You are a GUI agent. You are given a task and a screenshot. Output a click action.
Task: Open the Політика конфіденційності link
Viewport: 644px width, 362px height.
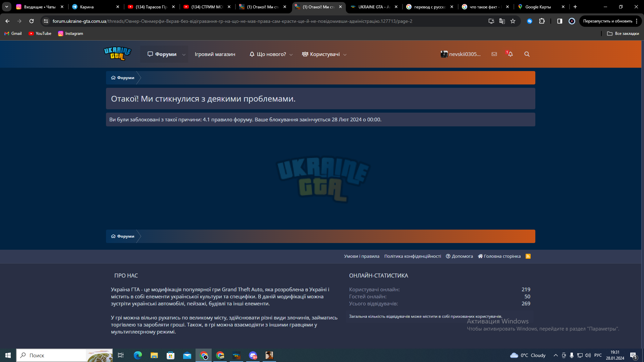[x=413, y=256]
